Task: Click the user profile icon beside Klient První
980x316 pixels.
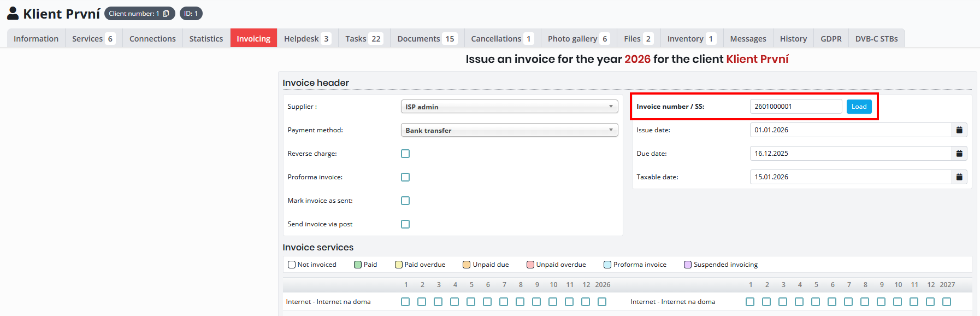Action: point(13,14)
